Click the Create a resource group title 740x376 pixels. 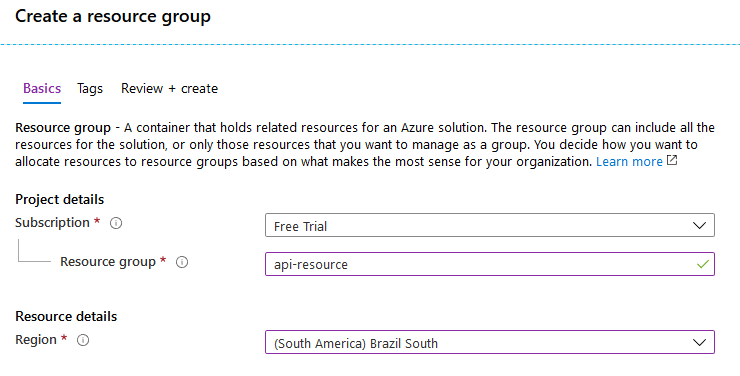[x=113, y=17]
